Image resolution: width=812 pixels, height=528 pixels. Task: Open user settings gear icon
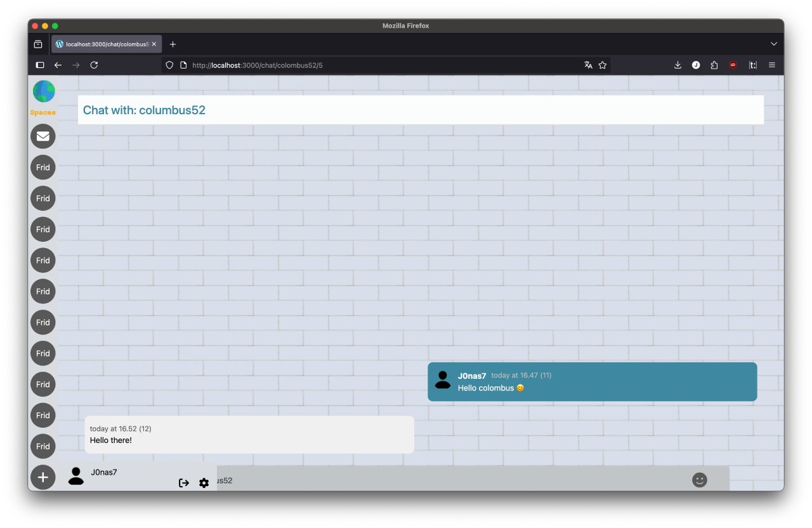pos(204,483)
